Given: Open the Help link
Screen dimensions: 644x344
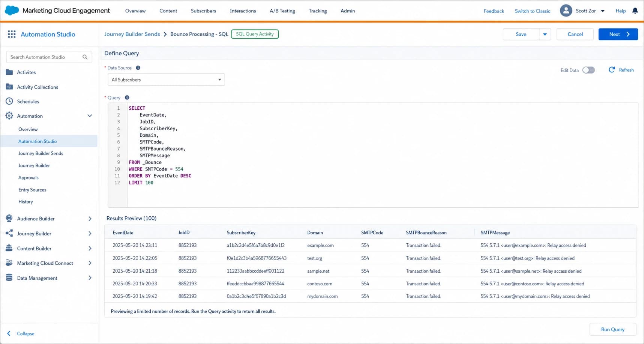Looking at the screenshot, I should [x=621, y=11].
